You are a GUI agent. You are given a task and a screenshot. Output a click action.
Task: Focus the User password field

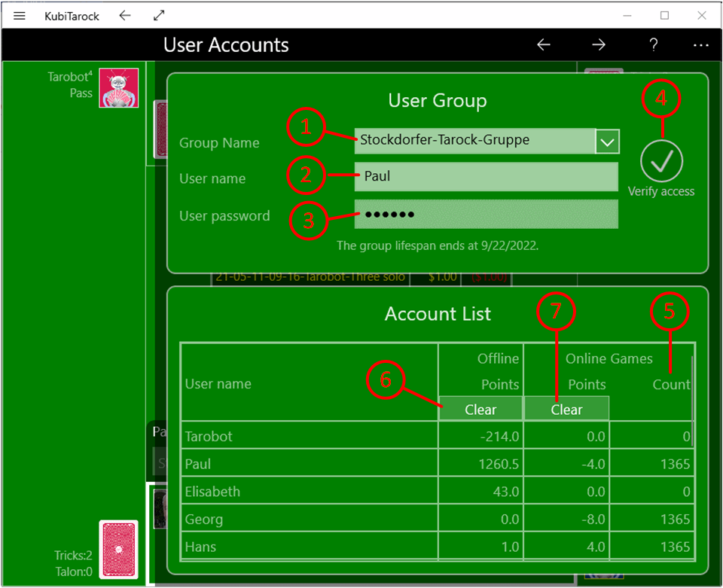point(486,215)
